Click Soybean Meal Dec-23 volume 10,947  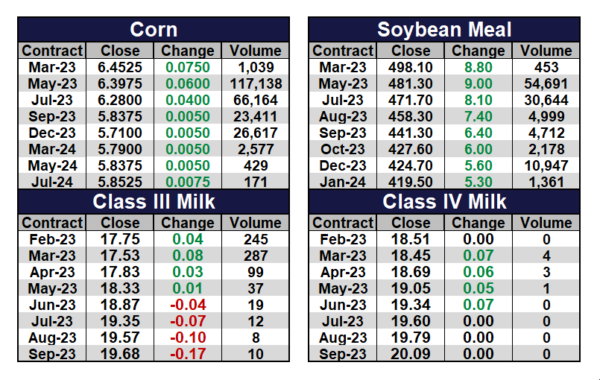coord(546,165)
